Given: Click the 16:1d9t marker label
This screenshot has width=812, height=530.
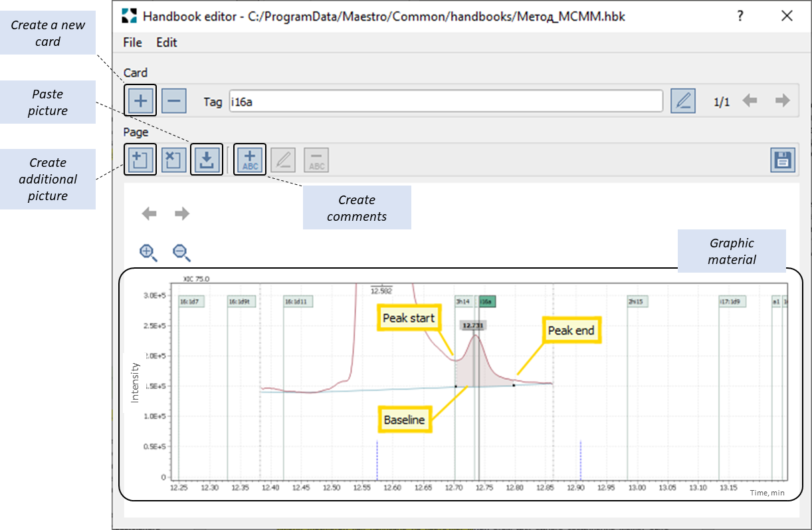Looking at the screenshot, I should pos(242,302).
